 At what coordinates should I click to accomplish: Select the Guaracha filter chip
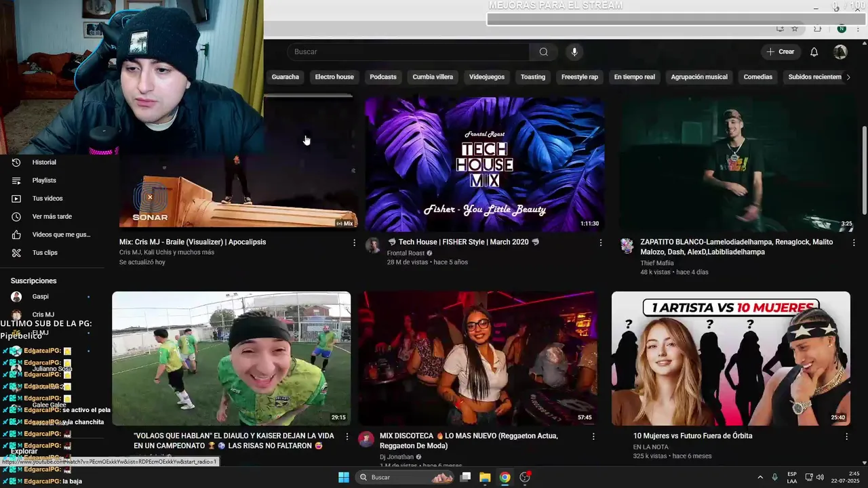click(285, 77)
